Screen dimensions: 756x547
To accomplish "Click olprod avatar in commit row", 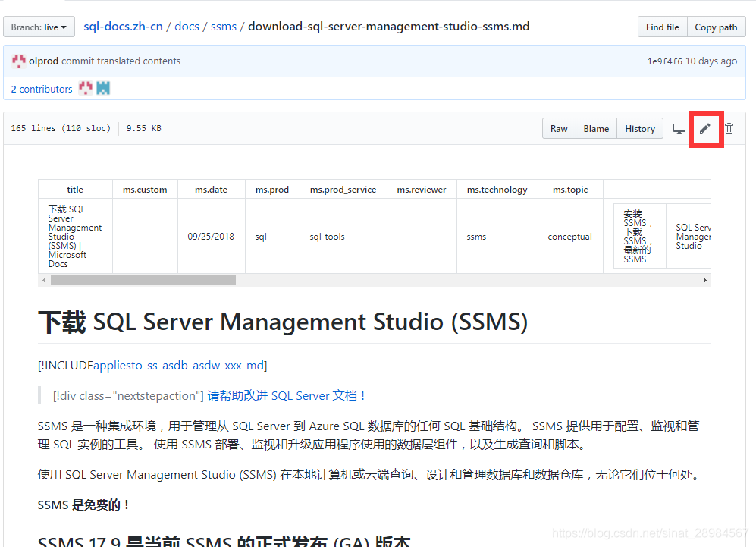I will [19, 61].
